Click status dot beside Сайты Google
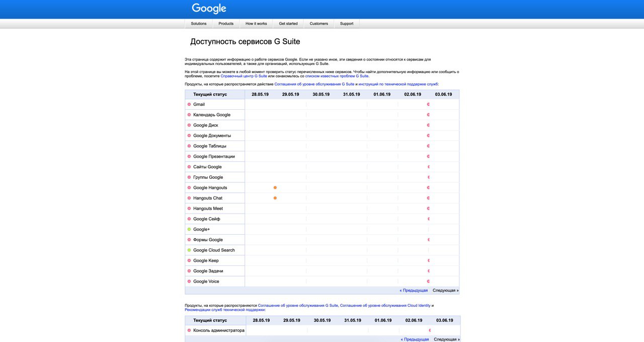 pyautogui.click(x=189, y=167)
